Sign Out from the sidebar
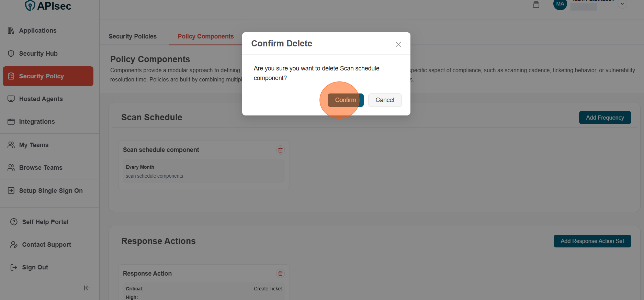The height and width of the screenshot is (300, 644). coord(35,267)
